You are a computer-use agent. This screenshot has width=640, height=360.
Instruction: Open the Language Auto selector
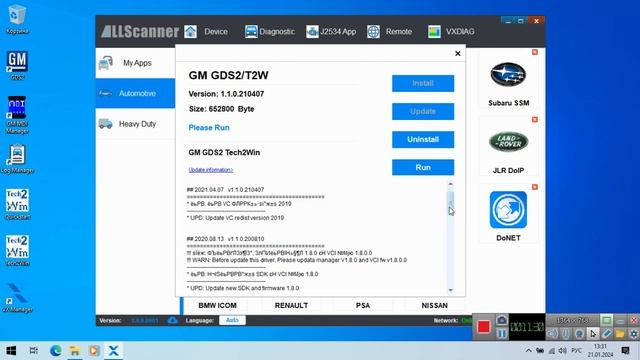tap(232, 320)
